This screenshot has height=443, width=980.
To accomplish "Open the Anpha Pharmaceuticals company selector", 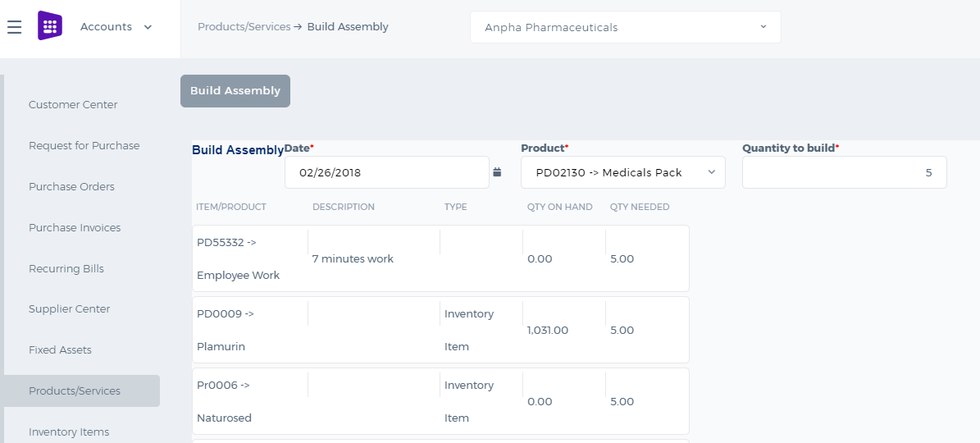I will point(626,28).
